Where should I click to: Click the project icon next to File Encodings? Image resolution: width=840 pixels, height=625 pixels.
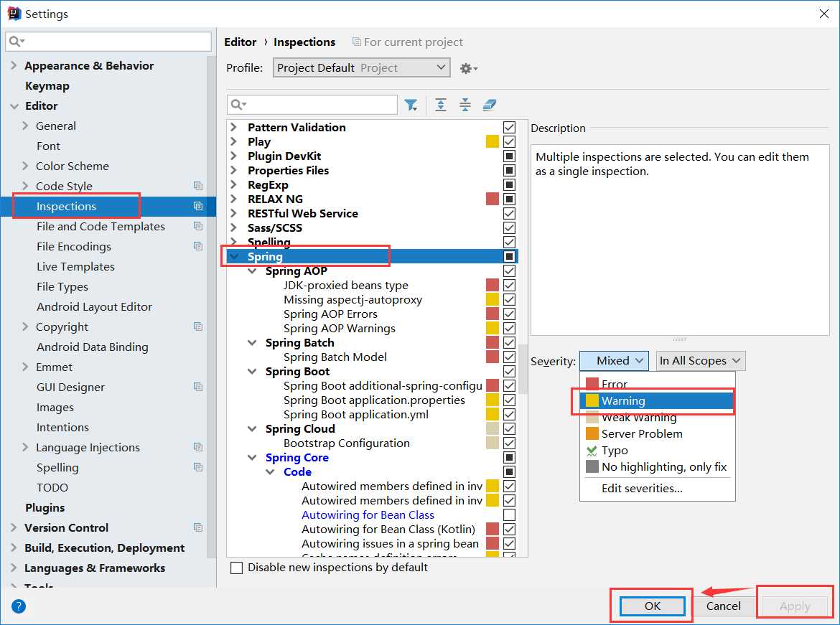point(198,246)
